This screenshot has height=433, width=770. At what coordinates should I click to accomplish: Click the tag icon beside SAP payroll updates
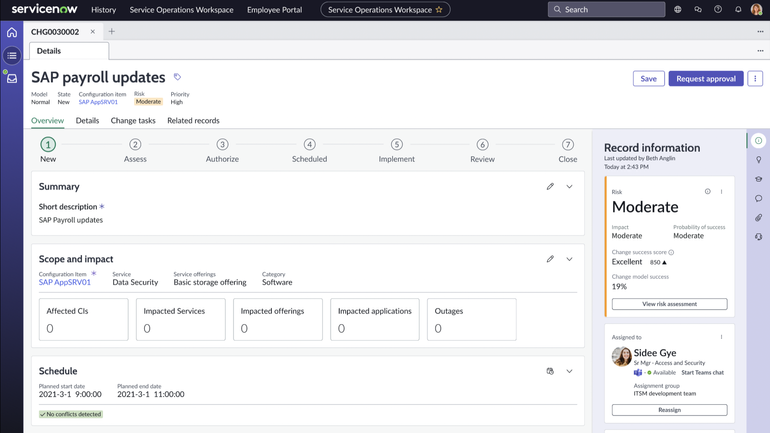tap(177, 77)
